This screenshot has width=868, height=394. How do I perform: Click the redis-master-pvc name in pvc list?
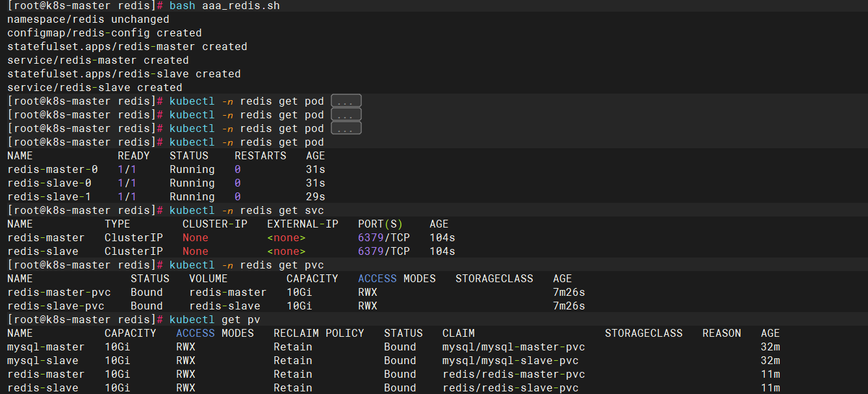coord(59,292)
